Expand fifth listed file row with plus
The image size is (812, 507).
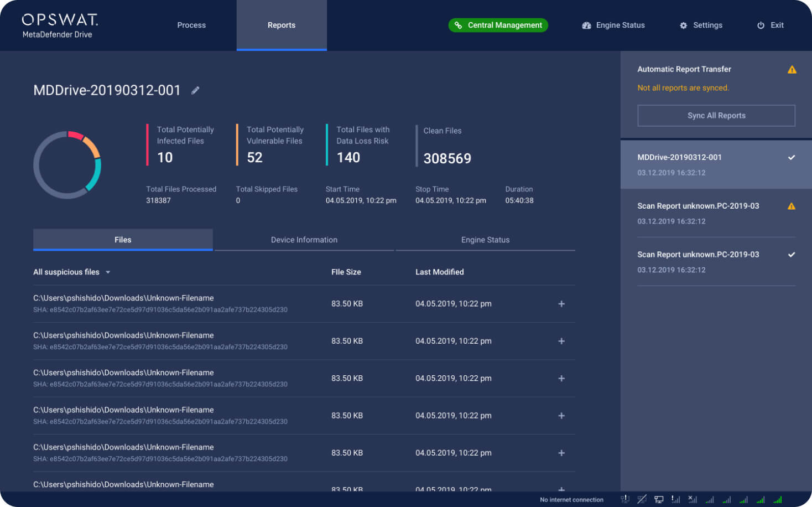pos(561,453)
